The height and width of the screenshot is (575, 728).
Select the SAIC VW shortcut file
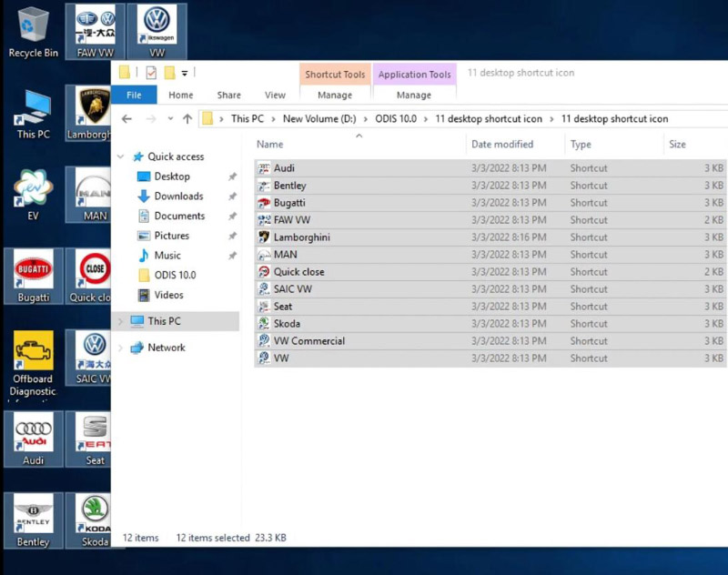coord(490,288)
